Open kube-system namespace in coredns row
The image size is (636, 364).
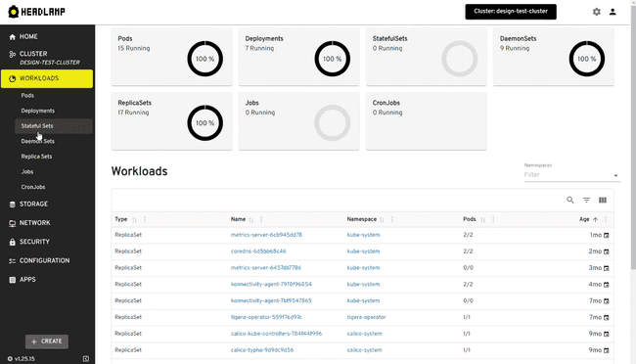pyautogui.click(x=363, y=251)
